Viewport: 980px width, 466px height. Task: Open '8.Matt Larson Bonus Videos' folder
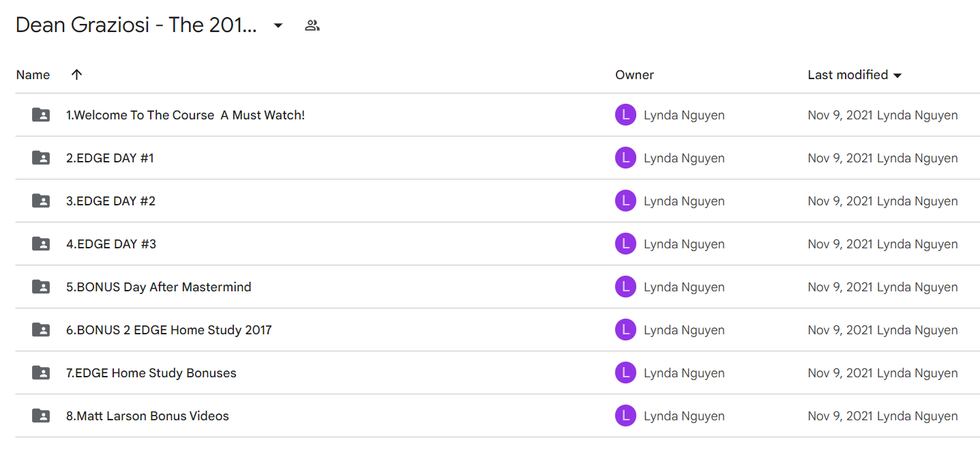[x=147, y=416]
